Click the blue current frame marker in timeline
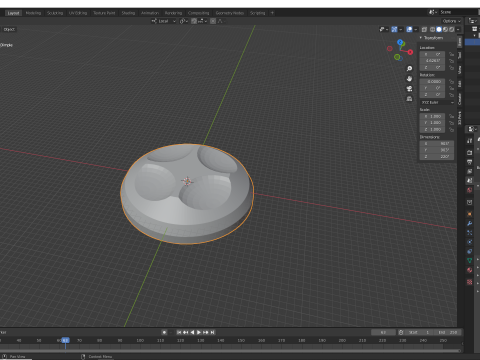 (x=65, y=340)
